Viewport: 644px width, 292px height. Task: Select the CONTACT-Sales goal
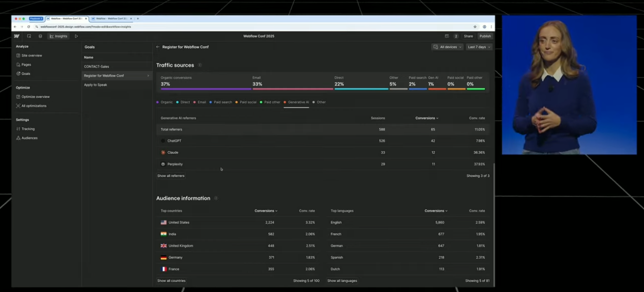[117, 66]
